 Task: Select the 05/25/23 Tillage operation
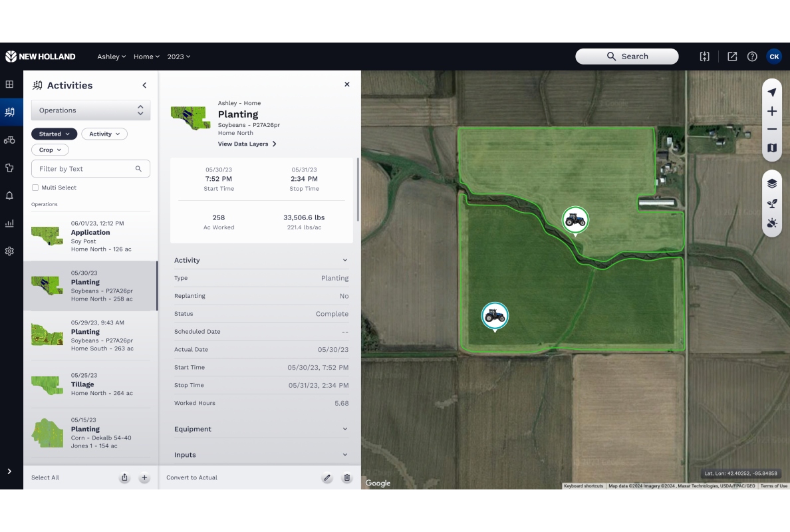pyautogui.click(x=90, y=384)
